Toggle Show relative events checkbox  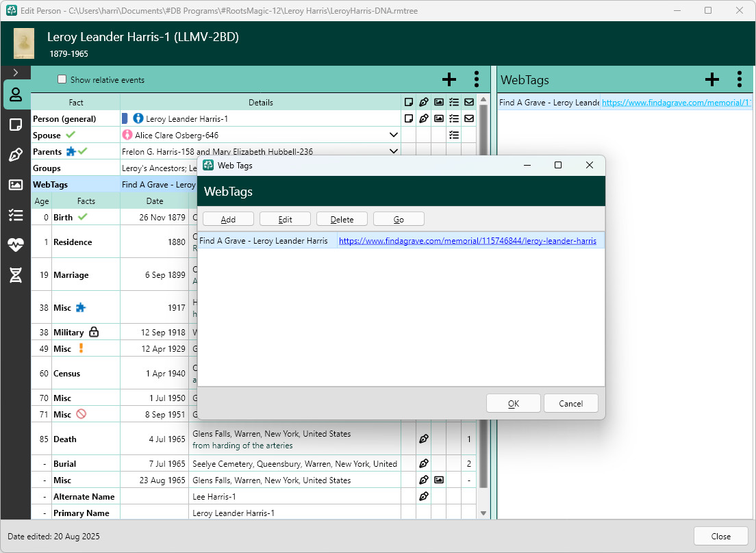(62, 79)
